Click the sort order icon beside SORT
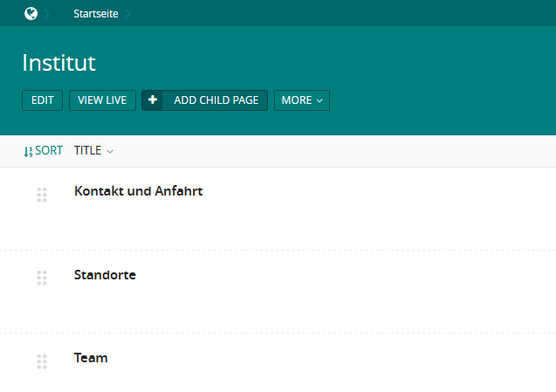This screenshot has height=392, width=556. (x=28, y=152)
